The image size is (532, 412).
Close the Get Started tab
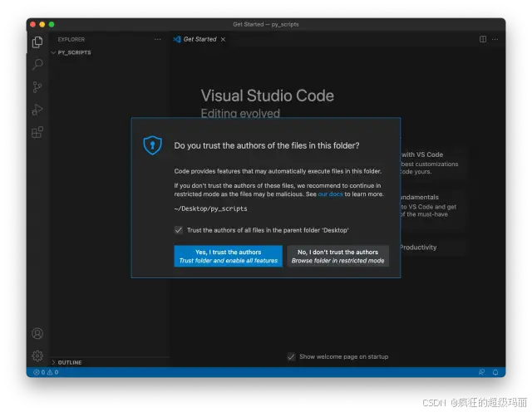[223, 39]
